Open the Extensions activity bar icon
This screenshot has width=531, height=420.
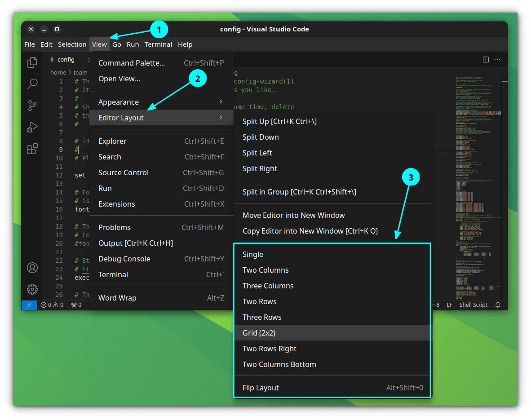pos(32,149)
